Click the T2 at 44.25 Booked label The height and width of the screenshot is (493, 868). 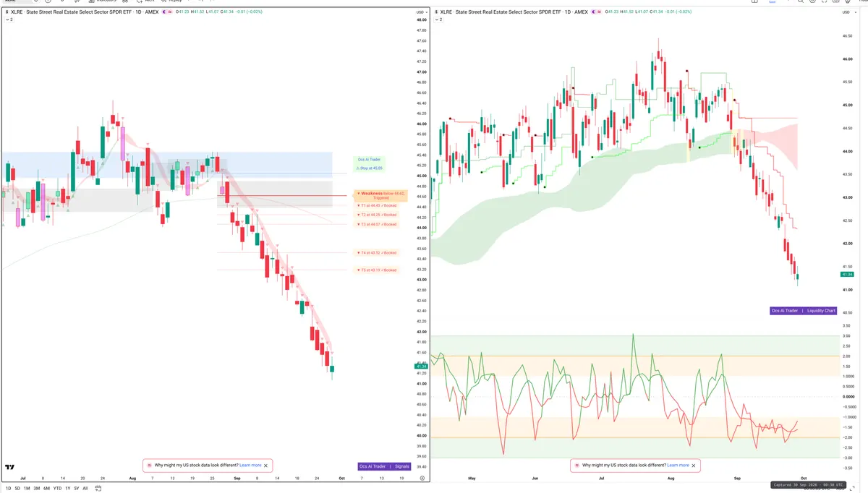(x=378, y=215)
